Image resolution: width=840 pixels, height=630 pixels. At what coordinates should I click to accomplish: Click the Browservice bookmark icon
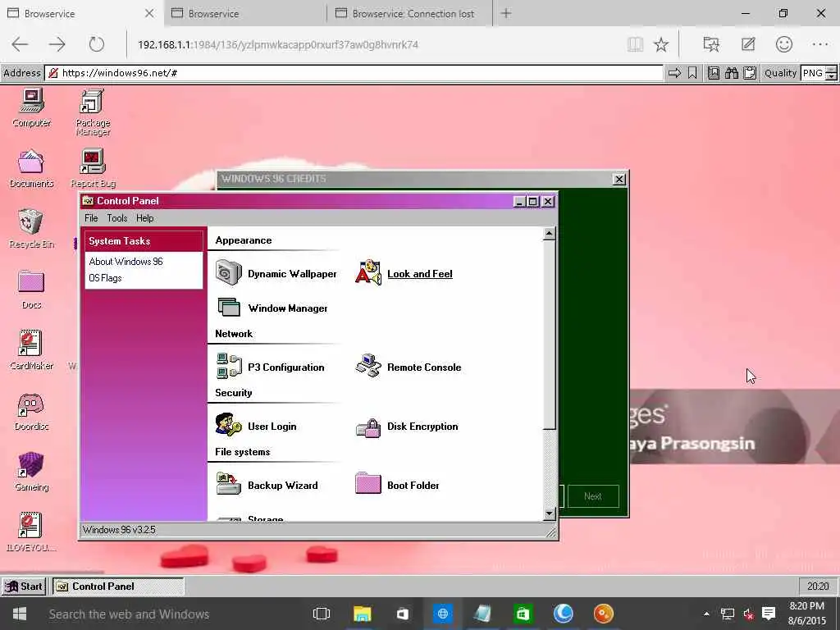692,73
